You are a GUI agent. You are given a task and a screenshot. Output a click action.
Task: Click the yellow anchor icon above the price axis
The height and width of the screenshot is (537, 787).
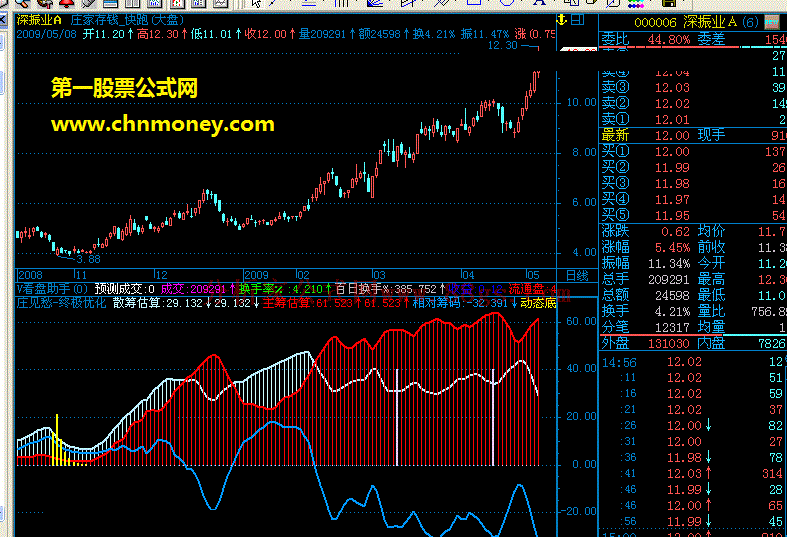pyautogui.click(x=562, y=20)
